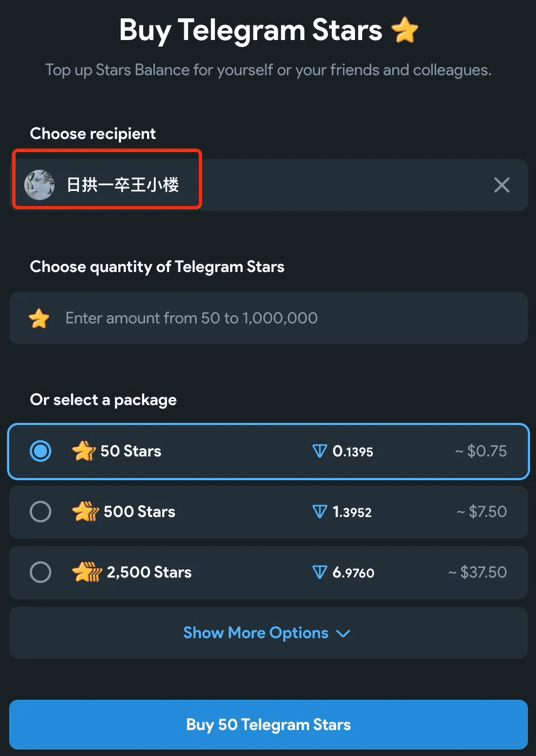Click the TON symbol next to 1.3952
The image size is (536, 756).
(x=320, y=512)
